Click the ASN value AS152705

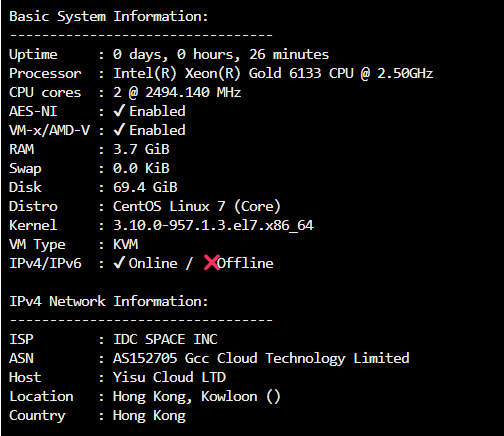(x=145, y=358)
